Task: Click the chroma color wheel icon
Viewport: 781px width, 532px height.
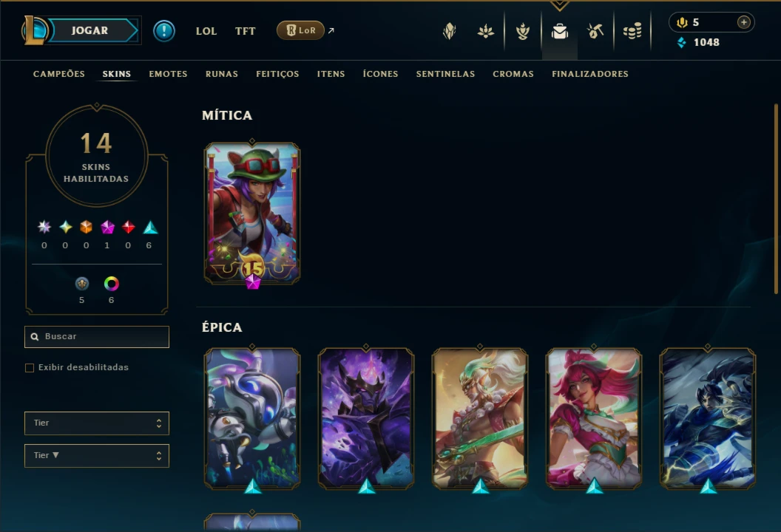Action: [x=111, y=284]
